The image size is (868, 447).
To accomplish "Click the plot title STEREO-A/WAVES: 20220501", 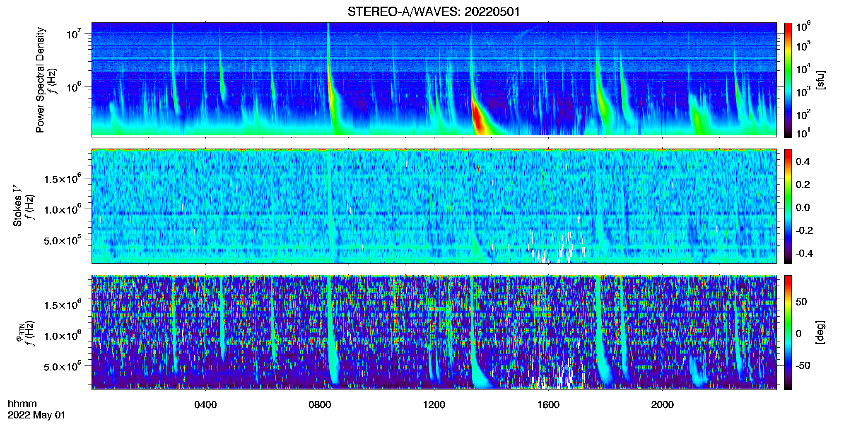I will (434, 12).
